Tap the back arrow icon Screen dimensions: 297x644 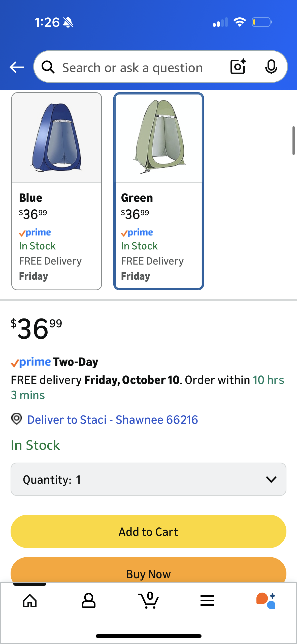click(x=17, y=67)
